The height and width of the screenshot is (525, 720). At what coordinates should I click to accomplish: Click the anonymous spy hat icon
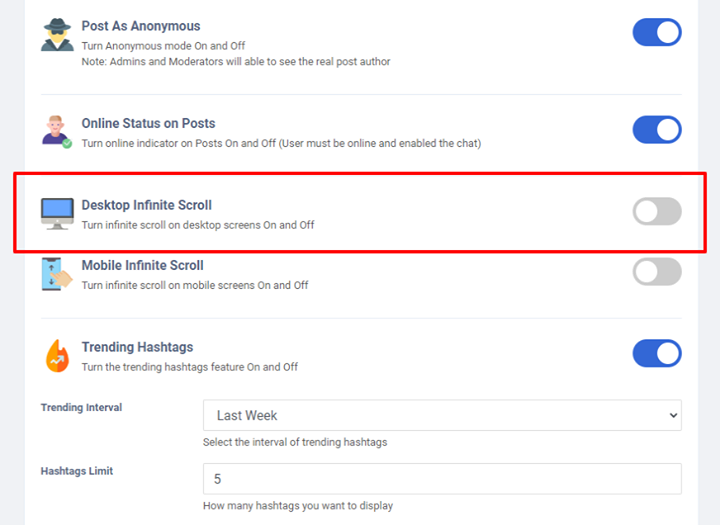[x=57, y=35]
